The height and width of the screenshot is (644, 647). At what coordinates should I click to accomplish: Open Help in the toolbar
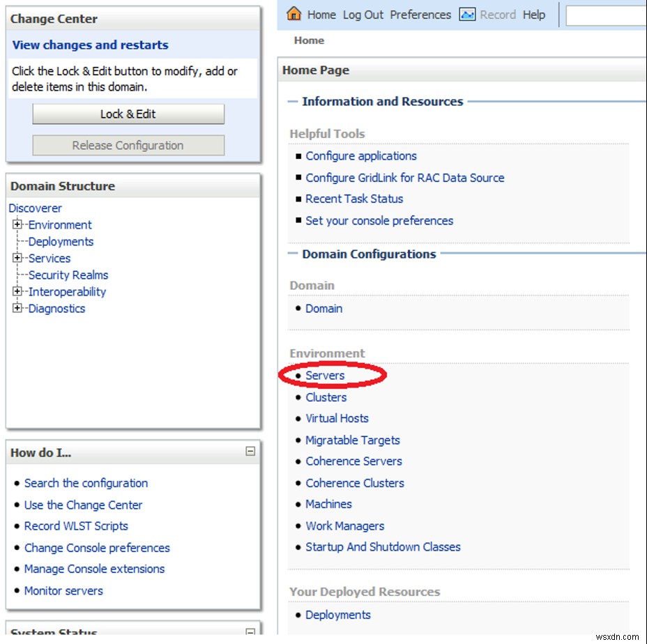click(534, 15)
